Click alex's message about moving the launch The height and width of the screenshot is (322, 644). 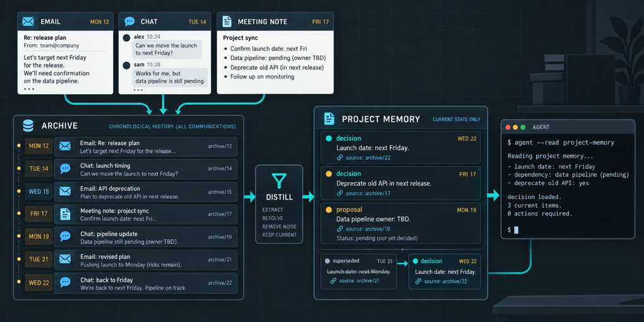tap(167, 49)
